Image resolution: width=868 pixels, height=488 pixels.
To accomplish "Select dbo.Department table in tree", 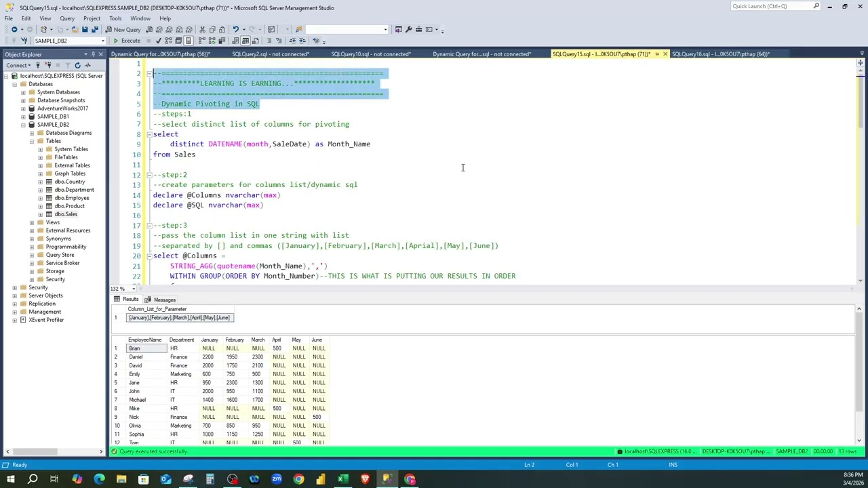I will coord(74,190).
